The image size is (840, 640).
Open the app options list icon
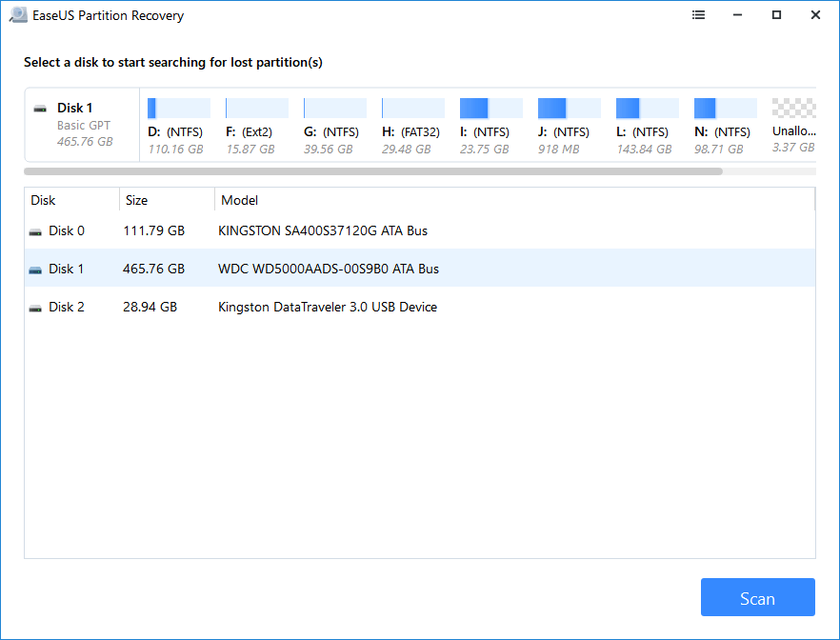[698, 14]
